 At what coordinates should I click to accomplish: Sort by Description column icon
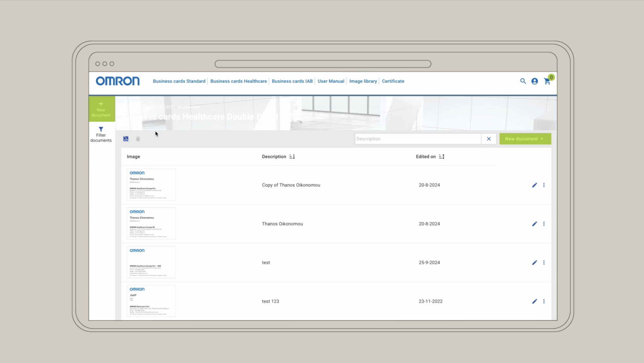(292, 156)
